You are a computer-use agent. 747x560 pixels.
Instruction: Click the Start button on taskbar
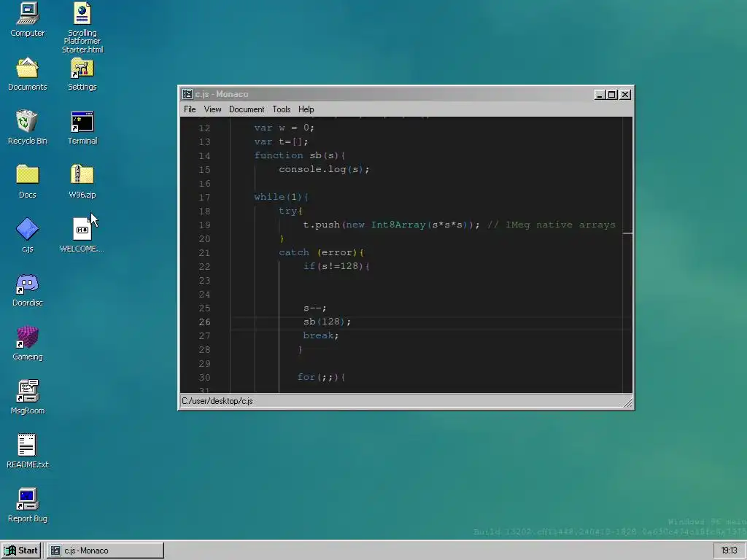coord(21,551)
